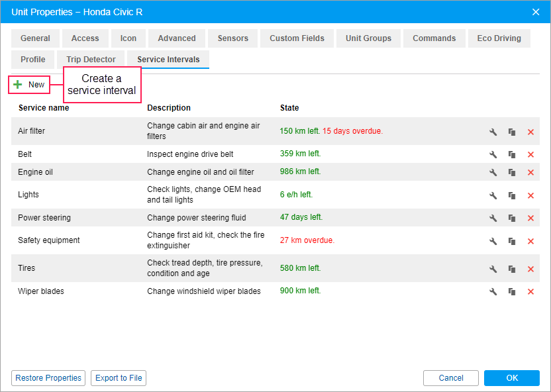The image size is (551, 392).
Task: Cancel the Unit Properties dialog
Action: pyautogui.click(x=450, y=378)
